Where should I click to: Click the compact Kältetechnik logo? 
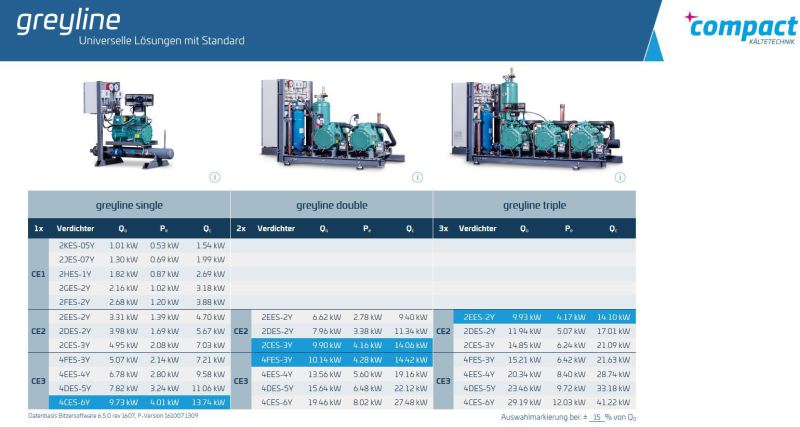coord(741,28)
